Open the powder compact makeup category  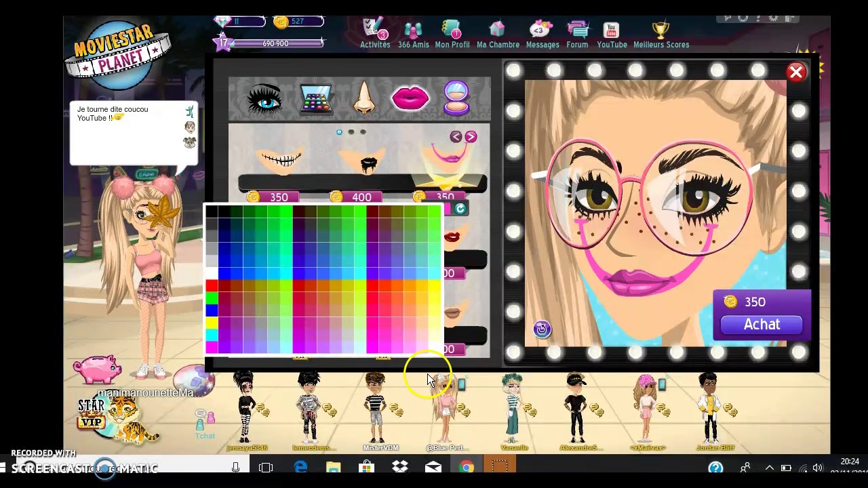pos(456,98)
